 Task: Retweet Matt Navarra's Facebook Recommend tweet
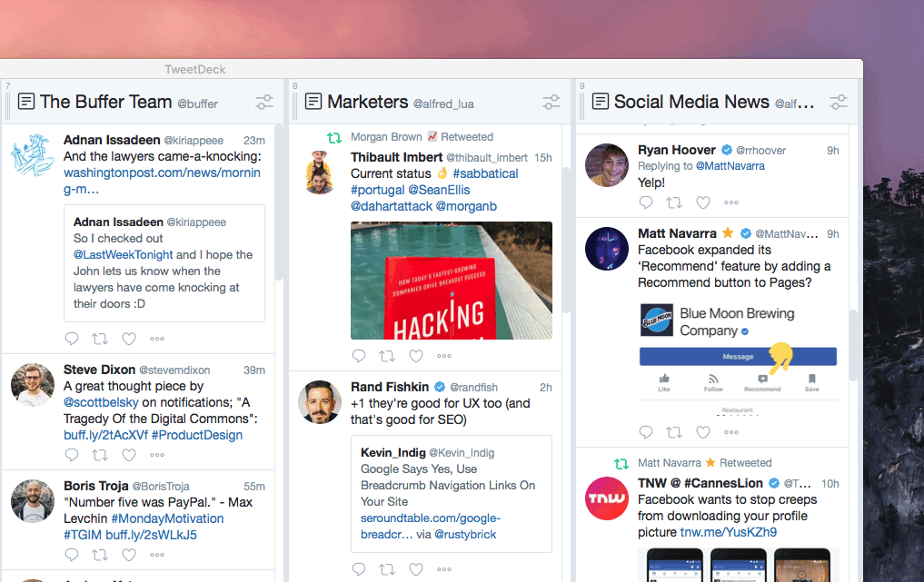674,432
